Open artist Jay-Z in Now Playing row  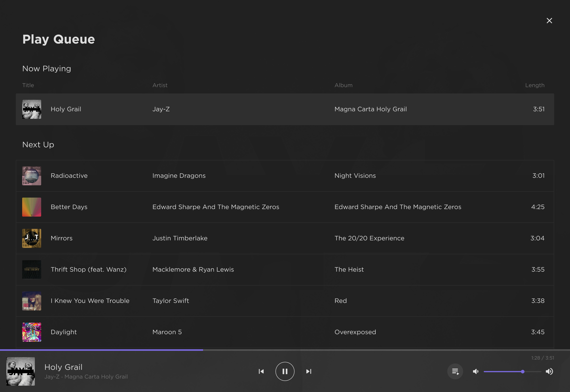161,109
